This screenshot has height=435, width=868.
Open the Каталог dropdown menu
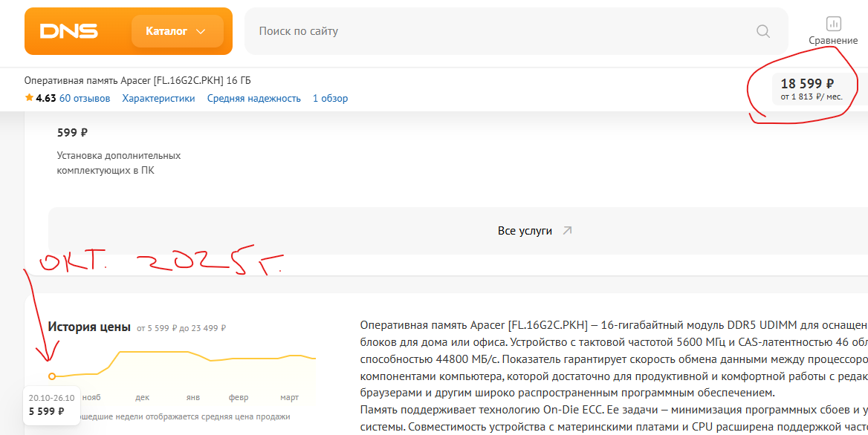[177, 31]
